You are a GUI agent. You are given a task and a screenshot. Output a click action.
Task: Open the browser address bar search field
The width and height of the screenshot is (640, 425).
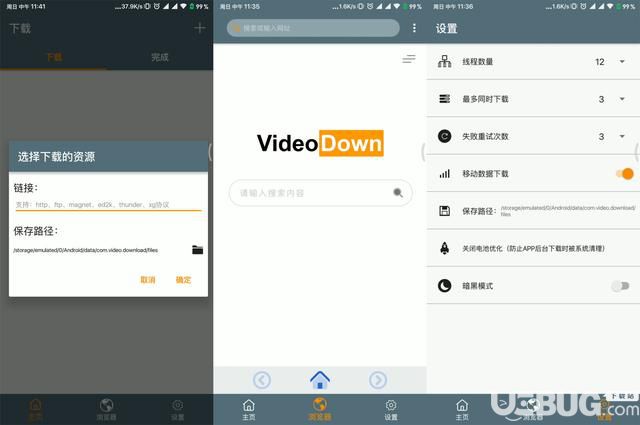coord(313,28)
